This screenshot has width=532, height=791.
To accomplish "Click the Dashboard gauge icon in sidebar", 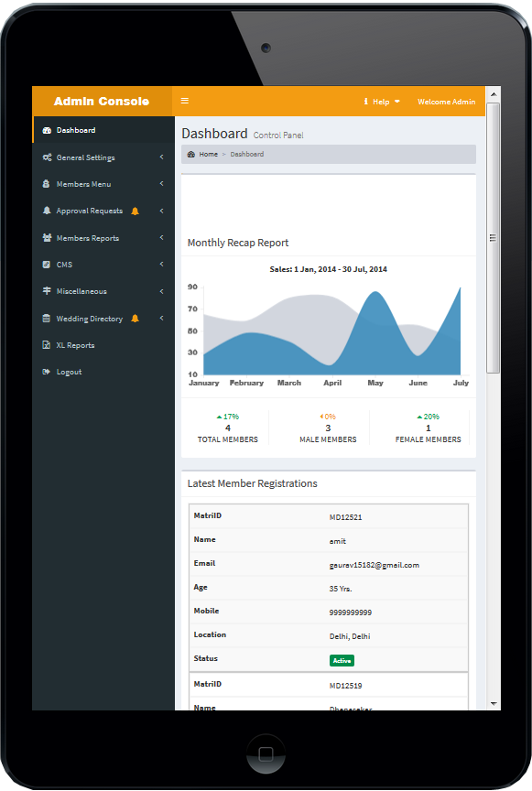I will (x=47, y=130).
